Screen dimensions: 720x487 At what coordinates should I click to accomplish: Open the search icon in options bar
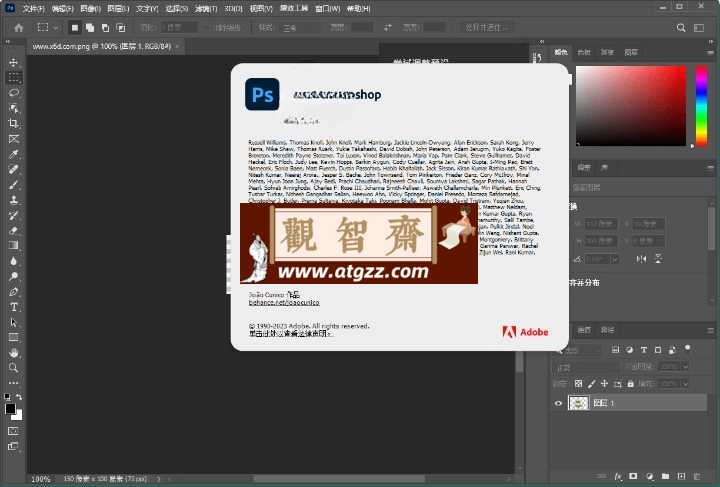coord(681,28)
